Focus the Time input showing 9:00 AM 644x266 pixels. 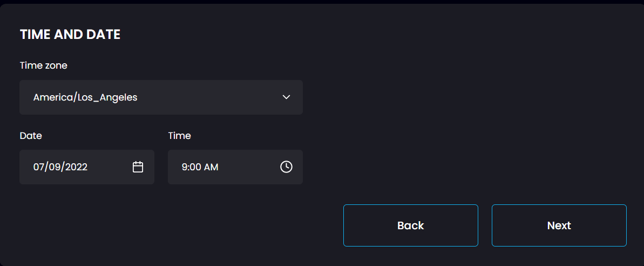235,167
